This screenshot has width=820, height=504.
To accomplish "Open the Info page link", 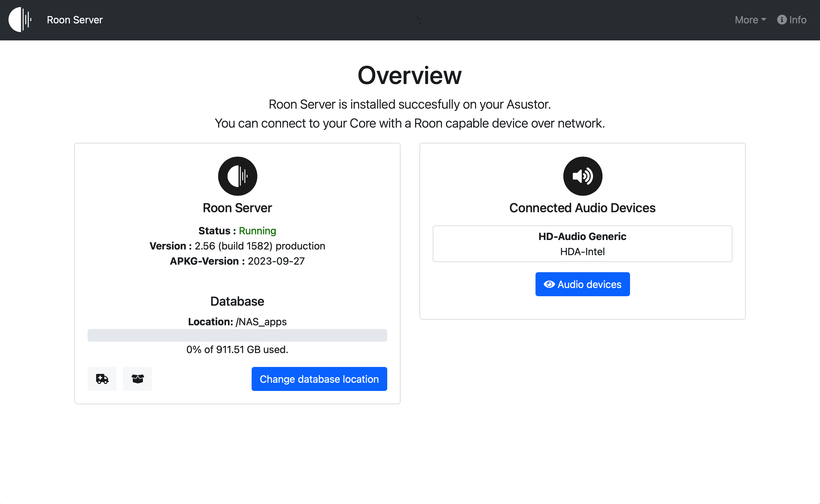I will point(797,20).
